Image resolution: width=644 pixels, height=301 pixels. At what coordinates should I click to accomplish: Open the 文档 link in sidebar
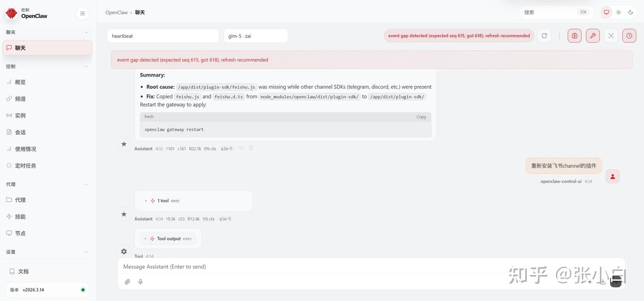(x=23, y=271)
